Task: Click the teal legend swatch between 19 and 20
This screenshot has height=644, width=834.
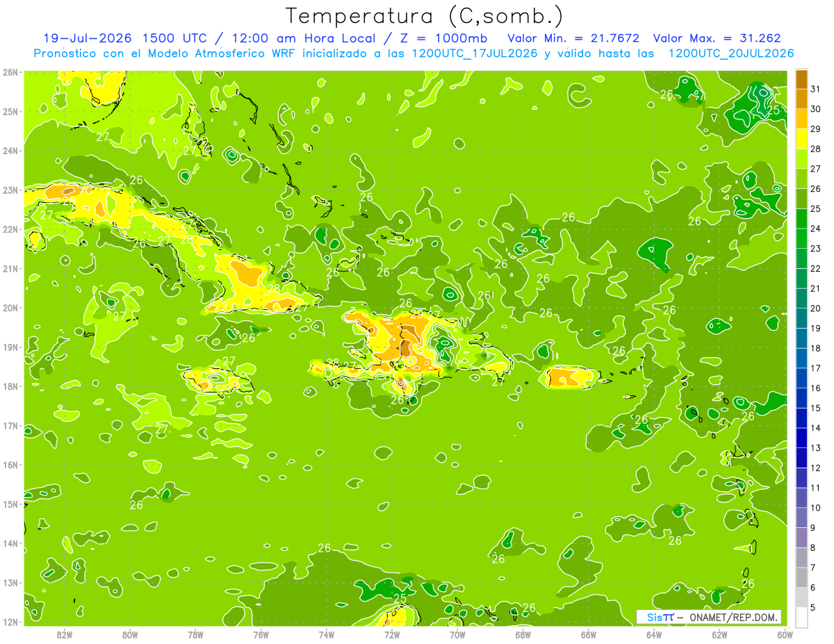Action: pyautogui.click(x=801, y=318)
